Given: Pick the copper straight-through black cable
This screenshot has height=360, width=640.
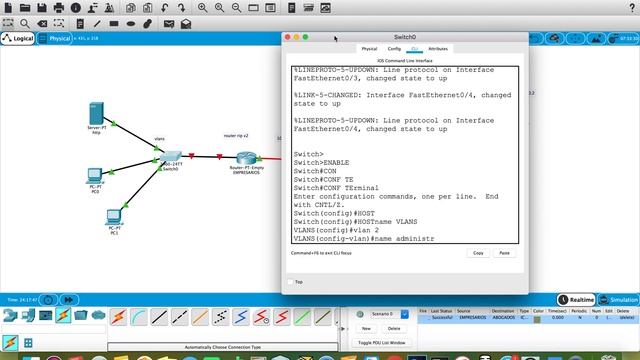Looking at the screenshot, I should pos(159,317).
